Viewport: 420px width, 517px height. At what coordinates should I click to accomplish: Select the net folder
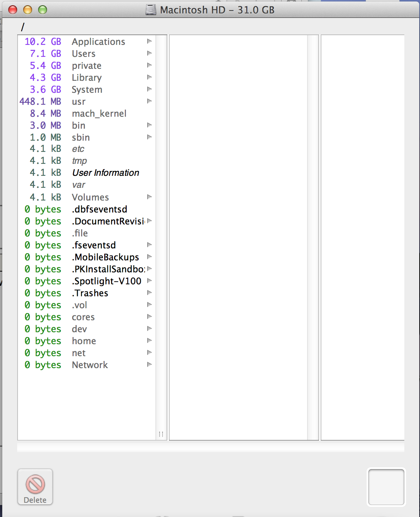pos(79,353)
